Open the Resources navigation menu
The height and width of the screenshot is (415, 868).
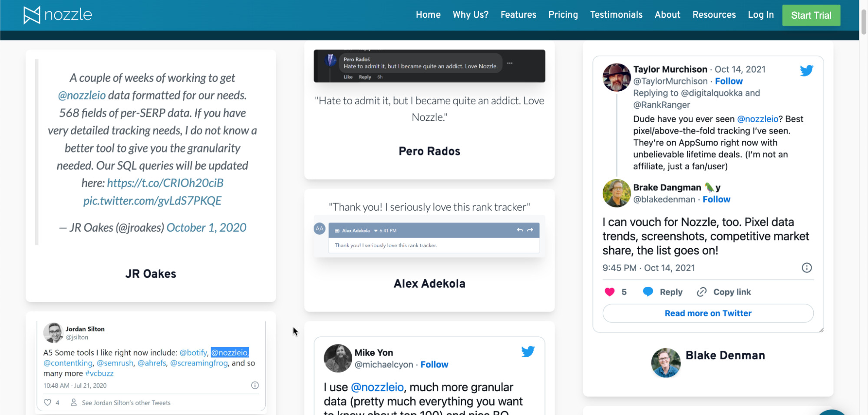tap(714, 14)
